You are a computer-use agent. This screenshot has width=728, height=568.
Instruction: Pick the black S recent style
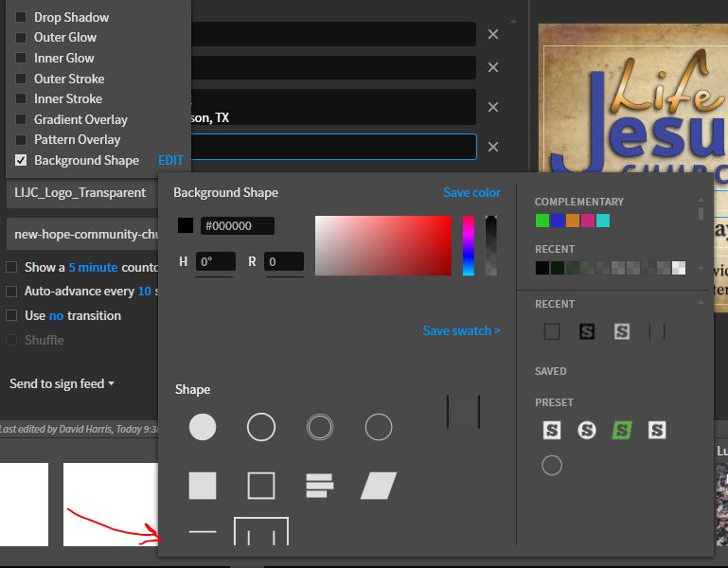click(587, 331)
